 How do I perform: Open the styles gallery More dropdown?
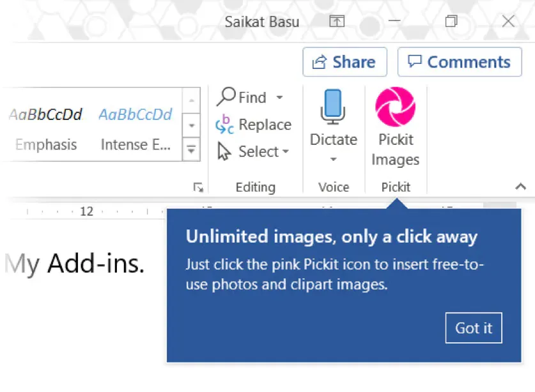pos(191,149)
